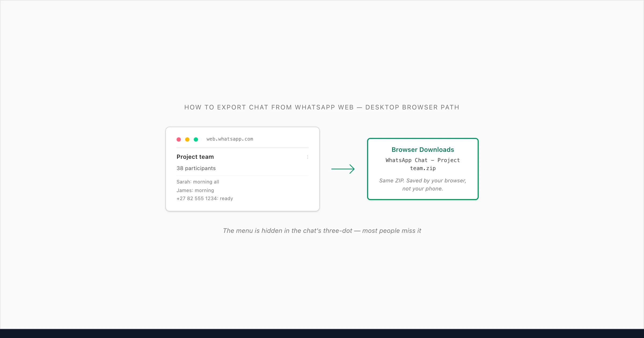Click the divider under the address bar
Viewport: 644px width, 338px height.
243,148
